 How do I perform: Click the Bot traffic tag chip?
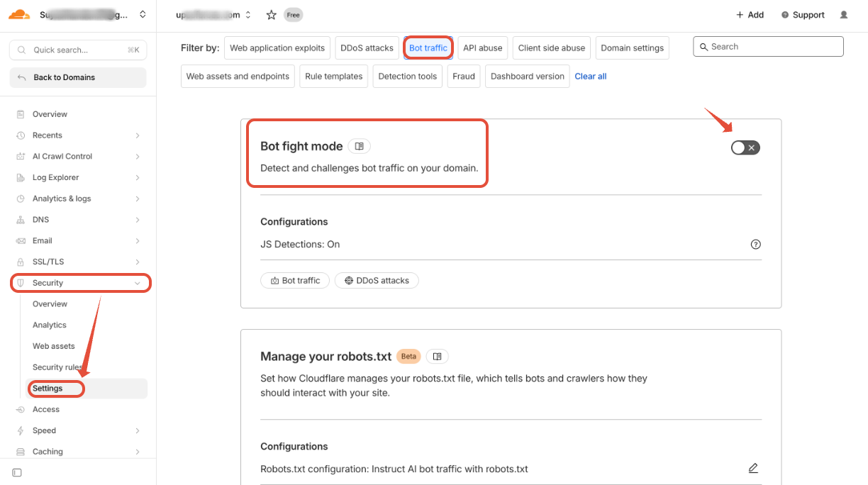coord(295,281)
